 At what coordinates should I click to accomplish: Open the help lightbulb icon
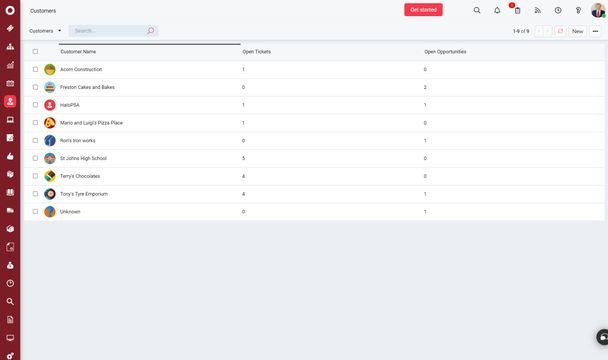578,10
